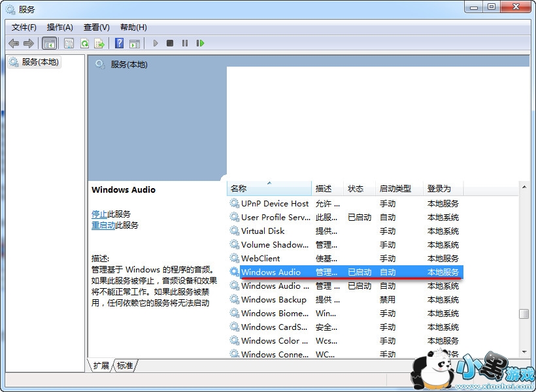
Task: Toggle the show/hide console tree button
Action: [49, 43]
